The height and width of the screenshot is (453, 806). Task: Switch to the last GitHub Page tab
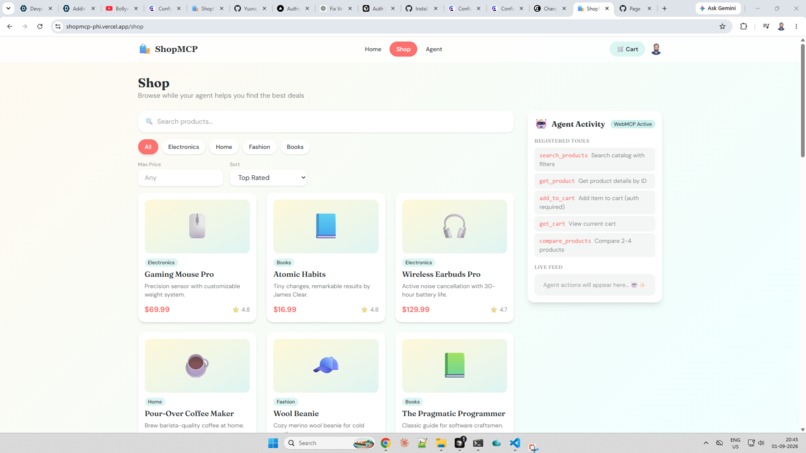tap(635, 8)
